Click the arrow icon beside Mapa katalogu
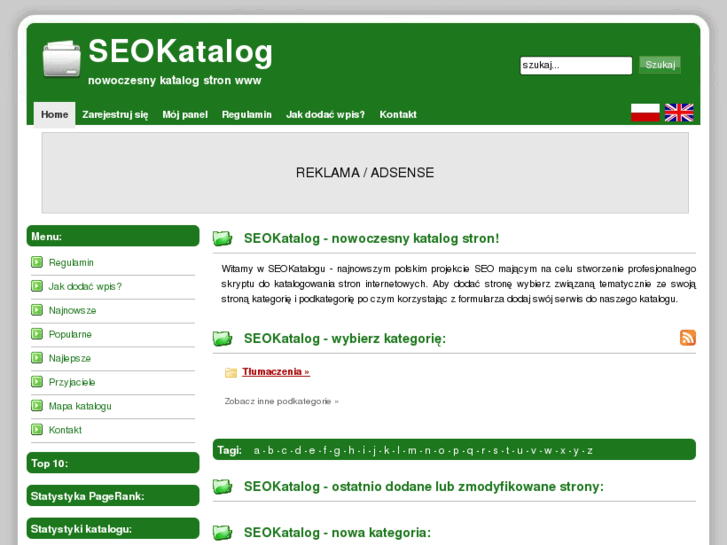This screenshot has width=727, height=545. point(37,406)
